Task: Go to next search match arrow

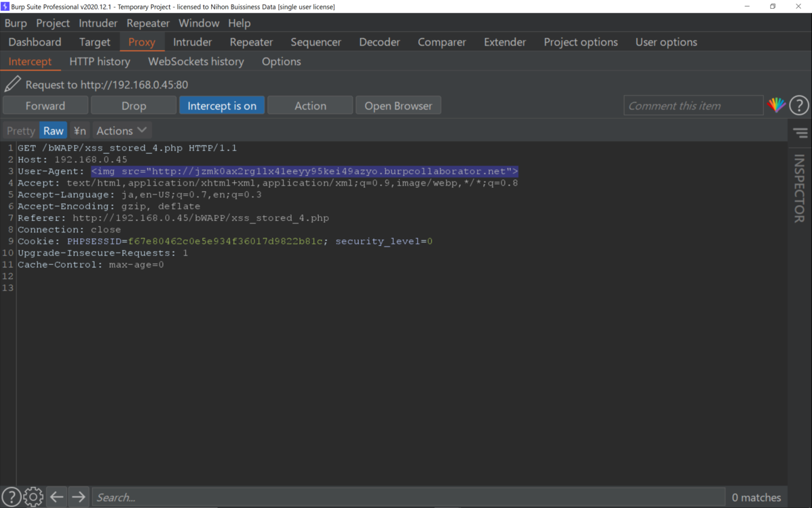Action: (x=78, y=497)
